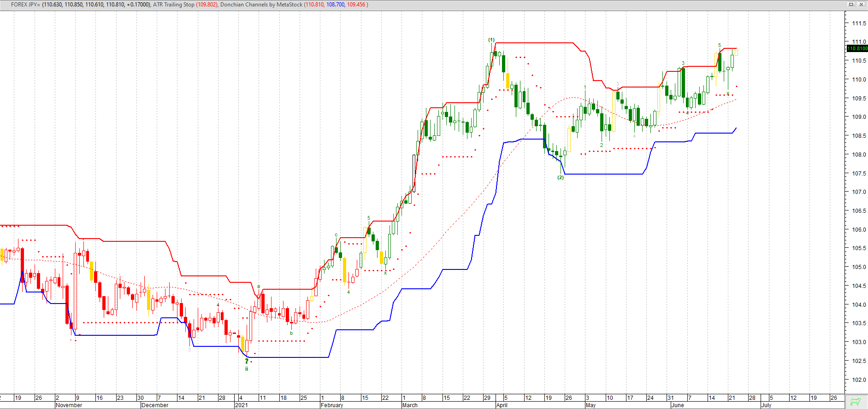Screen dimensions: 868x409
Task: Click the Donchian middle value 109.456
Action: coord(356,5)
